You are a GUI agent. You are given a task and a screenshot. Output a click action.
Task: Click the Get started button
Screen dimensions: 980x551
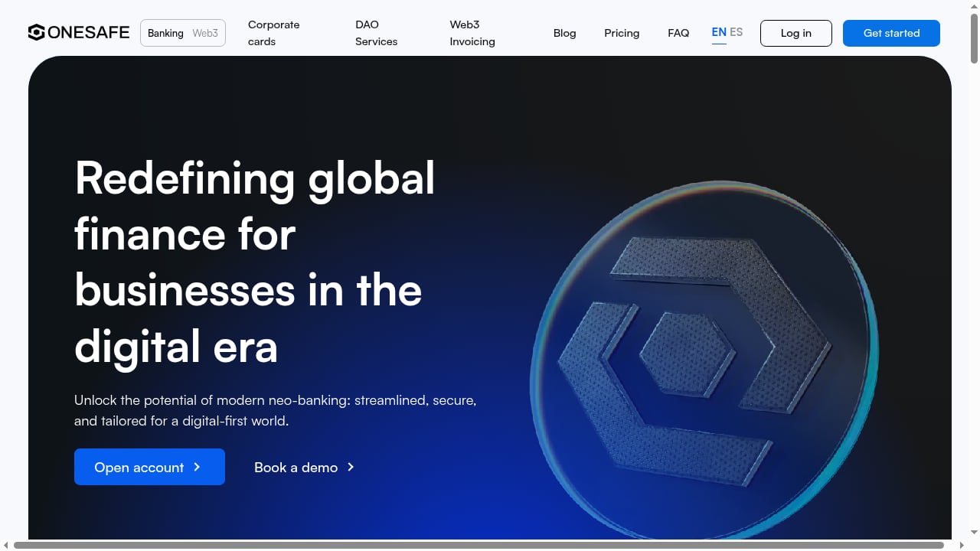891,33
